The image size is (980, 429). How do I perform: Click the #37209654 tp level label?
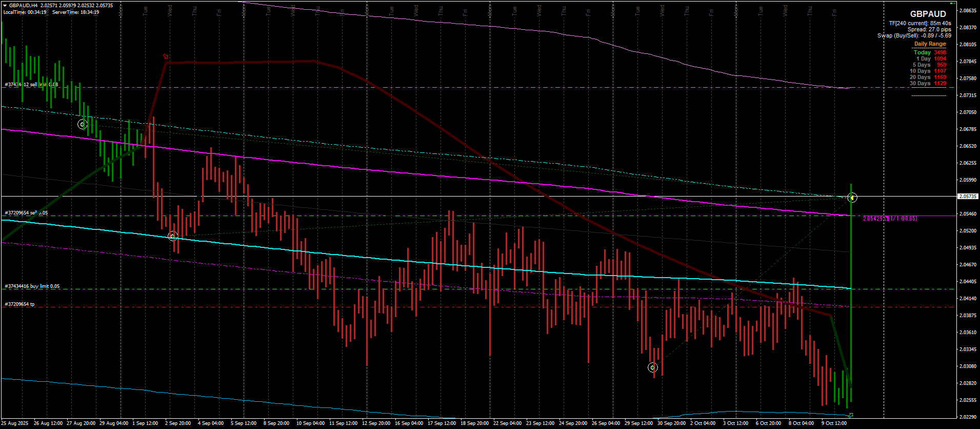point(20,304)
